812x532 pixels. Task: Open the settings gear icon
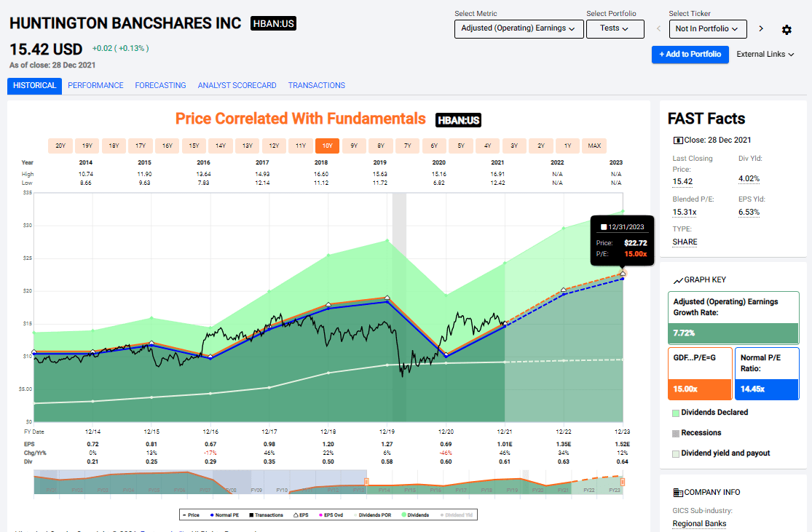(786, 30)
